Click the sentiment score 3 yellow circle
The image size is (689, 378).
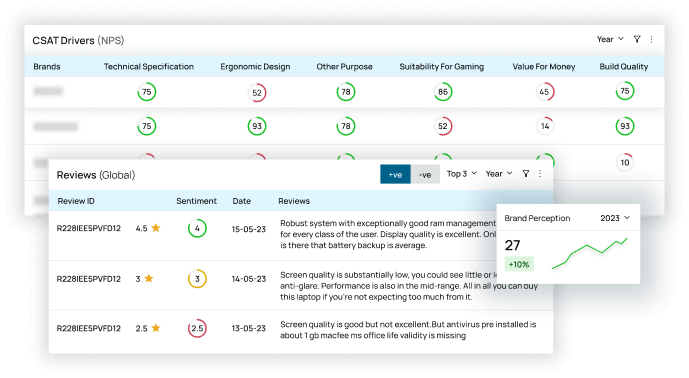(x=197, y=279)
